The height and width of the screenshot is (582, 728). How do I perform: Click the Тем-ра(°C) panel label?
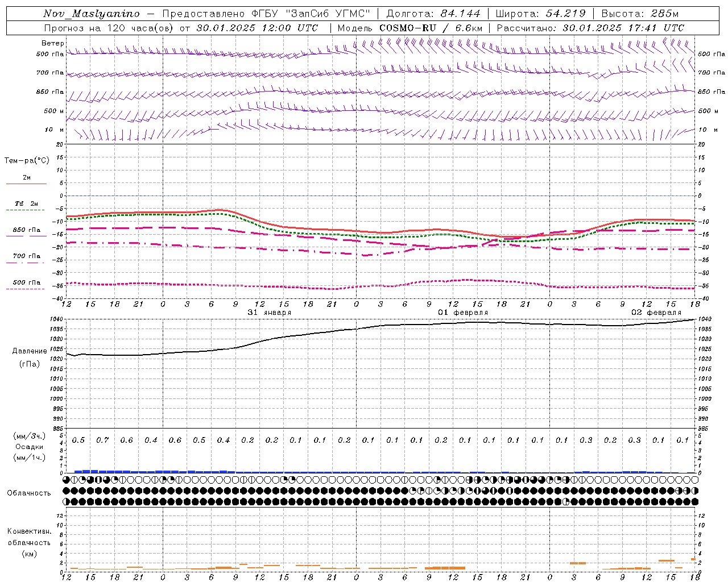27,160
